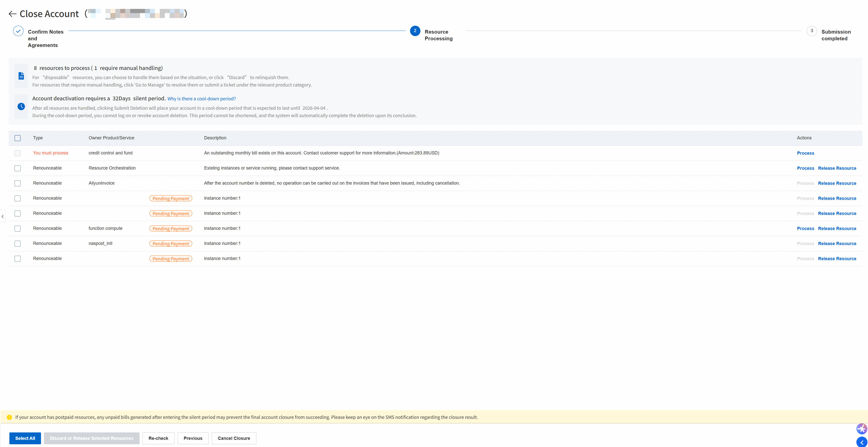868x447 pixels.
Task: Open 'Why is there a cool-down period?' link
Action: (x=202, y=99)
